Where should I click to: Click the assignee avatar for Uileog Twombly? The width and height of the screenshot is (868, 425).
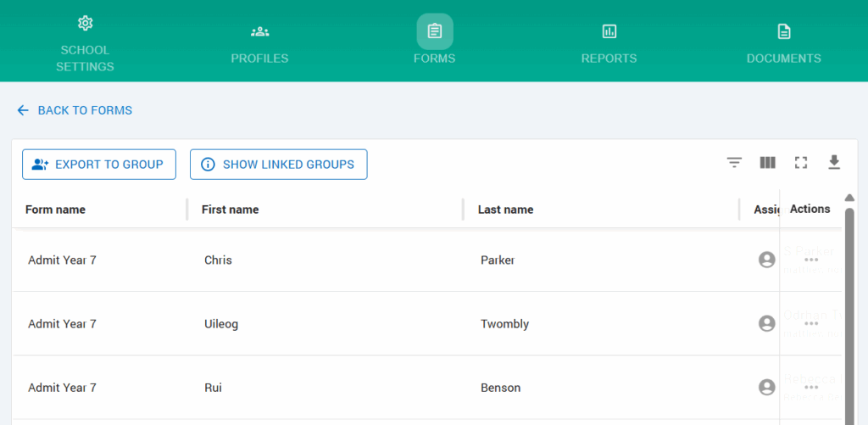pos(767,323)
